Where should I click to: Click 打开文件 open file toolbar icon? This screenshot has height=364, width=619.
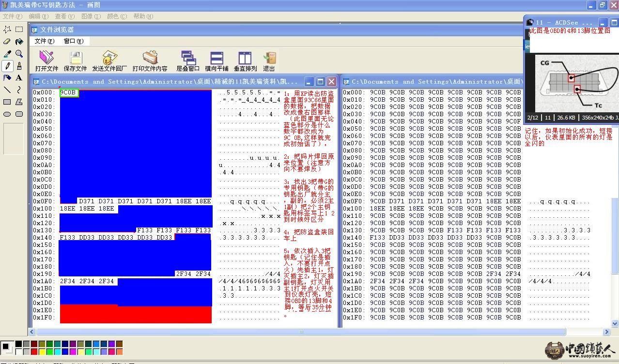click(x=46, y=61)
